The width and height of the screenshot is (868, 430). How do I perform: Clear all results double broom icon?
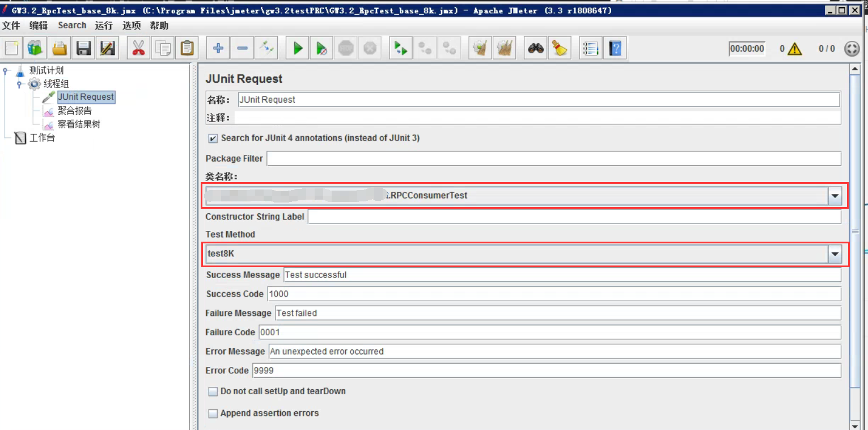(x=504, y=49)
